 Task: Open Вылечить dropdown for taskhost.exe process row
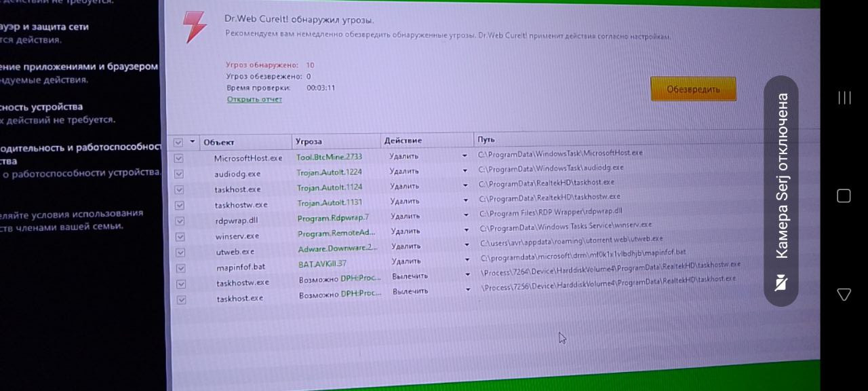coord(469,290)
